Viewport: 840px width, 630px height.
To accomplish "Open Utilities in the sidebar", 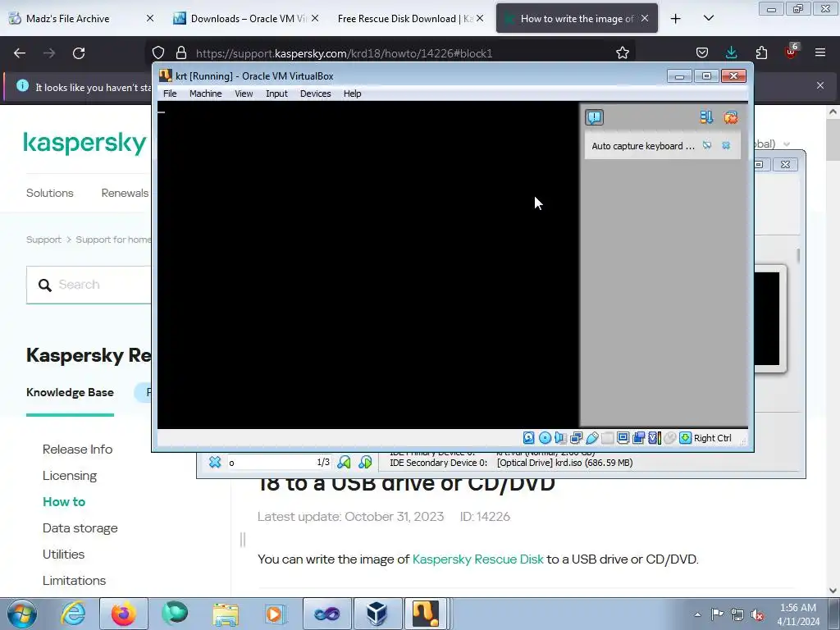I will tap(64, 555).
